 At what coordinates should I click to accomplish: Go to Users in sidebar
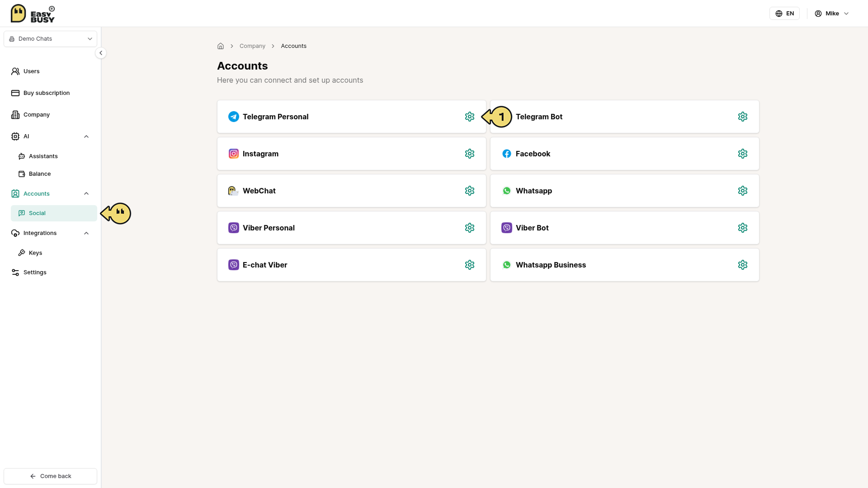tap(51, 71)
